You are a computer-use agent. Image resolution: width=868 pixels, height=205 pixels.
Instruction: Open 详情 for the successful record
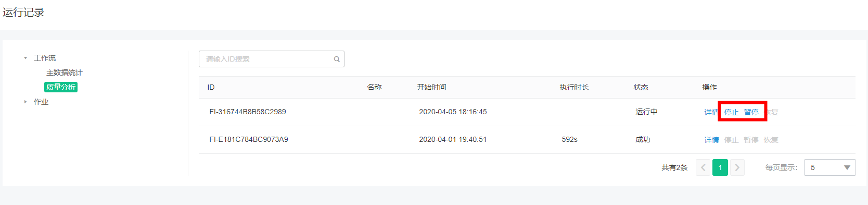coord(711,140)
